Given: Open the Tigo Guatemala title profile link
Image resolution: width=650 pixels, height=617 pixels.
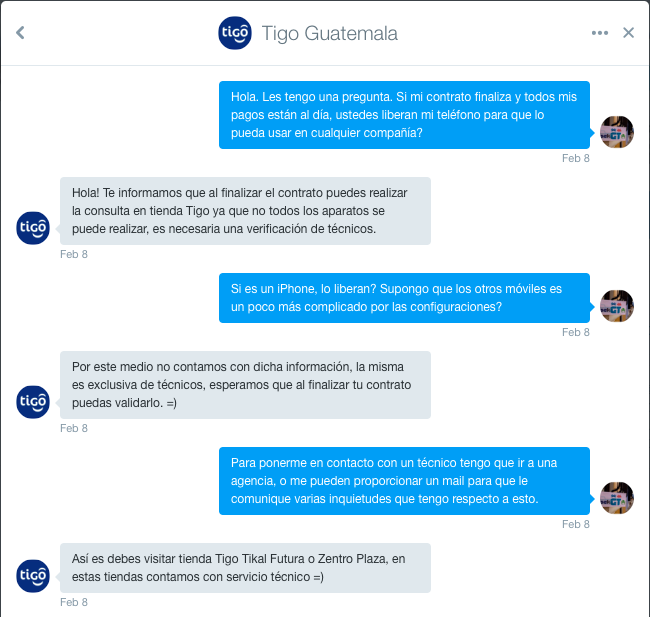Looking at the screenshot, I should (x=330, y=34).
